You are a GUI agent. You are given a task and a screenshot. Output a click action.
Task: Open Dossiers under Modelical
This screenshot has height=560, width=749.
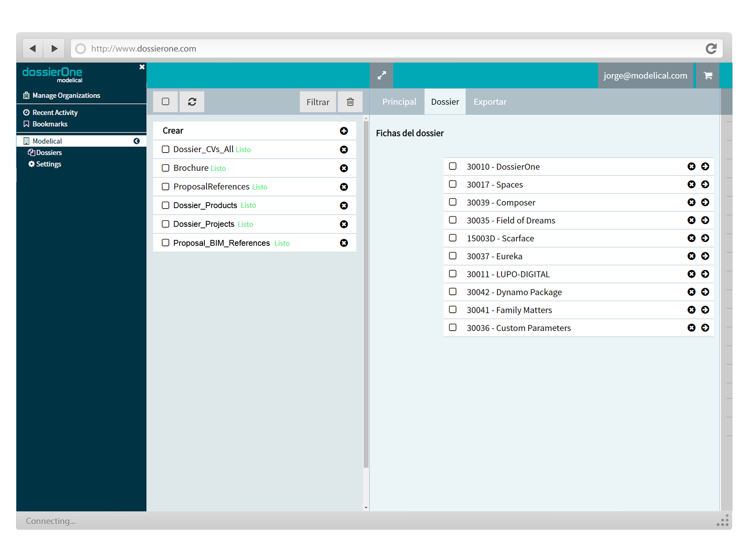[x=45, y=153]
